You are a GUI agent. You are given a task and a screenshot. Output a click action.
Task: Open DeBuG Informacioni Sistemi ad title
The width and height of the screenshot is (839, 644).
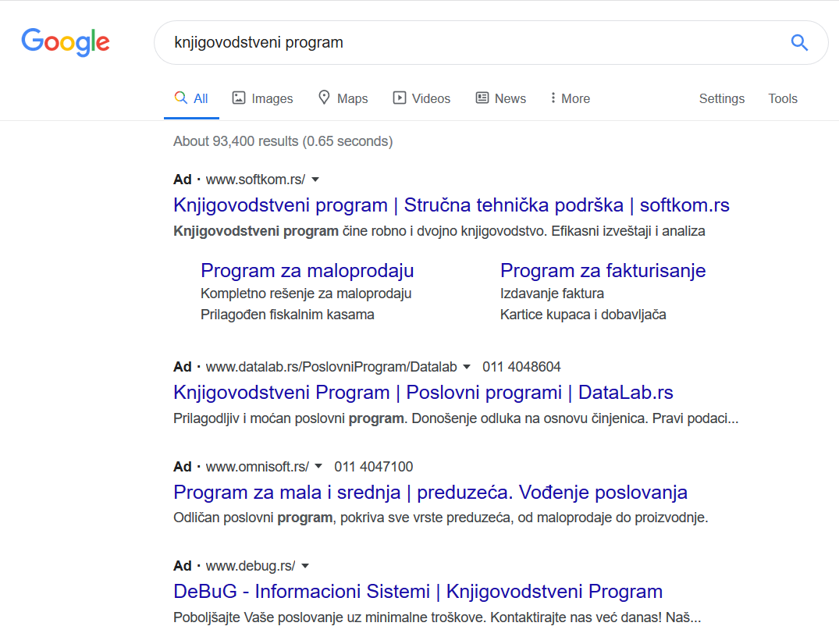pos(418,592)
